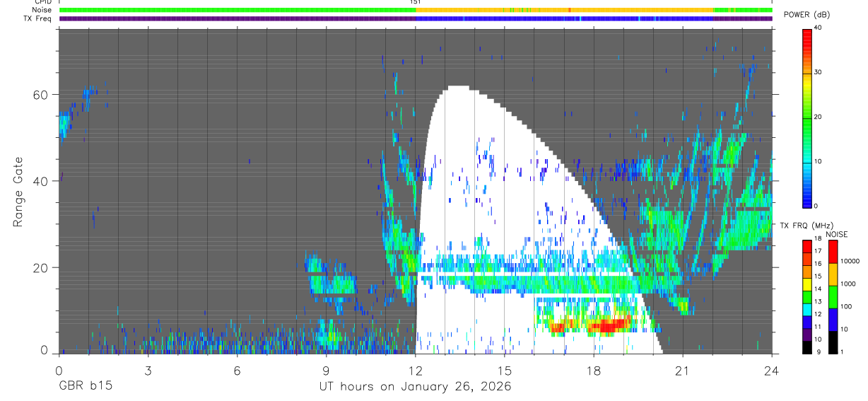This screenshot has width=868, height=401.
Task: Click x-axis tick label 3
Action: tap(148, 371)
